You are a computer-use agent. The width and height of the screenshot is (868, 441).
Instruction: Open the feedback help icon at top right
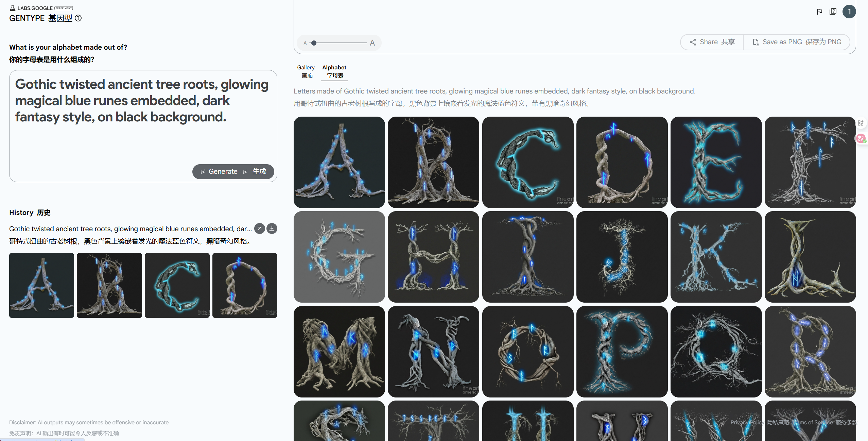(x=833, y=12)
